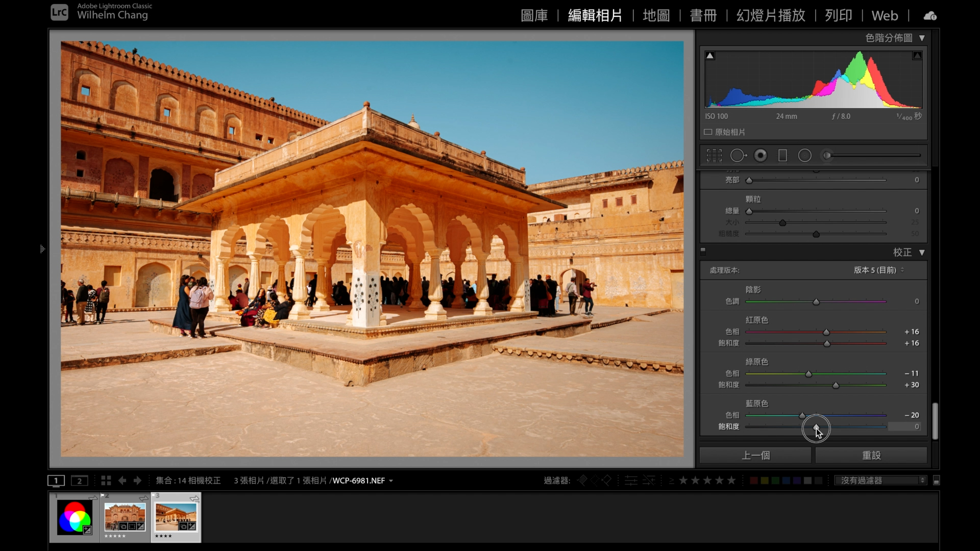This screenshot has width=980, height=551.
Task: Switch to grid view icon in filmstrip bar
Action: pos(106,481)
